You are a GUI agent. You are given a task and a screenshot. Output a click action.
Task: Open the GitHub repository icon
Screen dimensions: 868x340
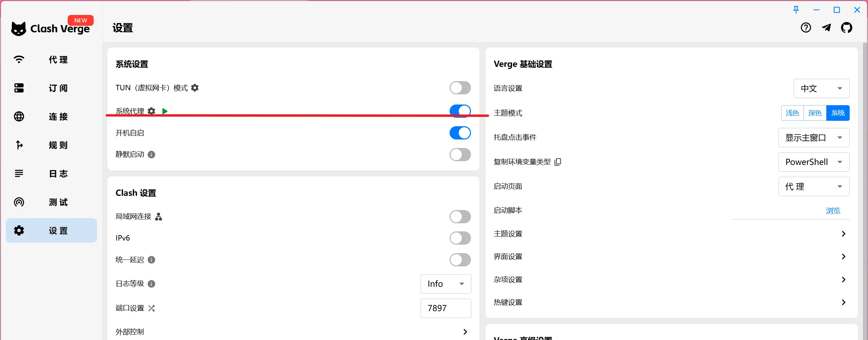click(846, 28)
